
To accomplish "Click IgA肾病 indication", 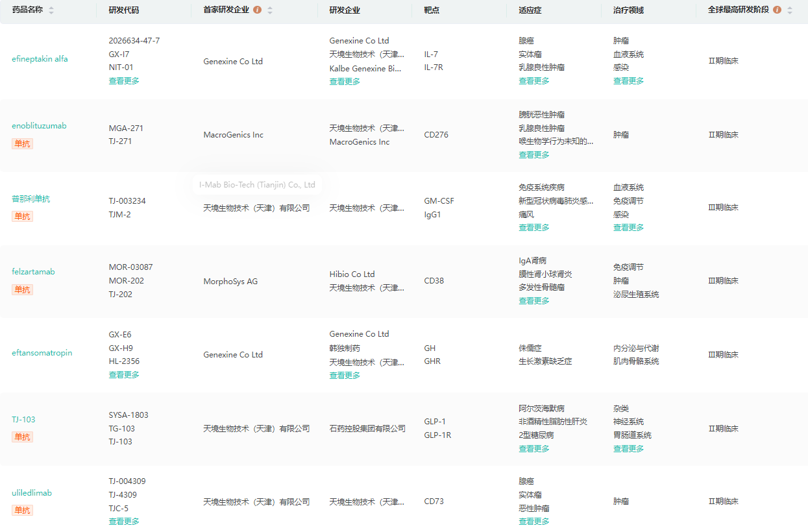I will (532, 261).
